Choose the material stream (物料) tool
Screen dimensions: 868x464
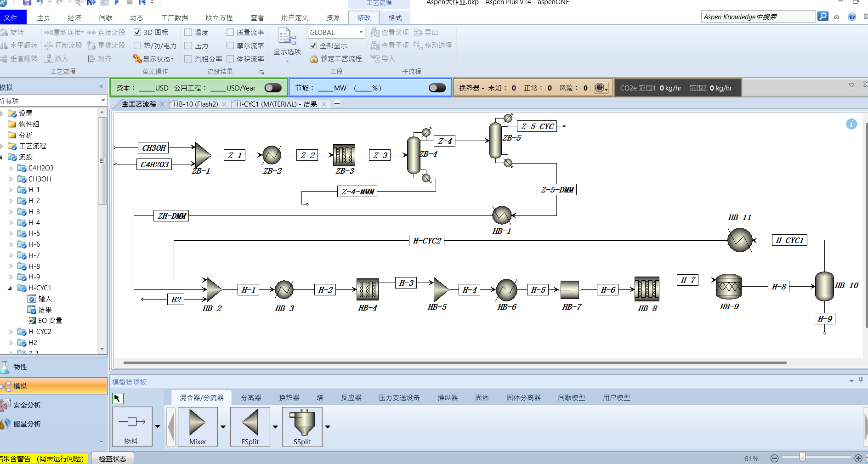tap(132, 426)
